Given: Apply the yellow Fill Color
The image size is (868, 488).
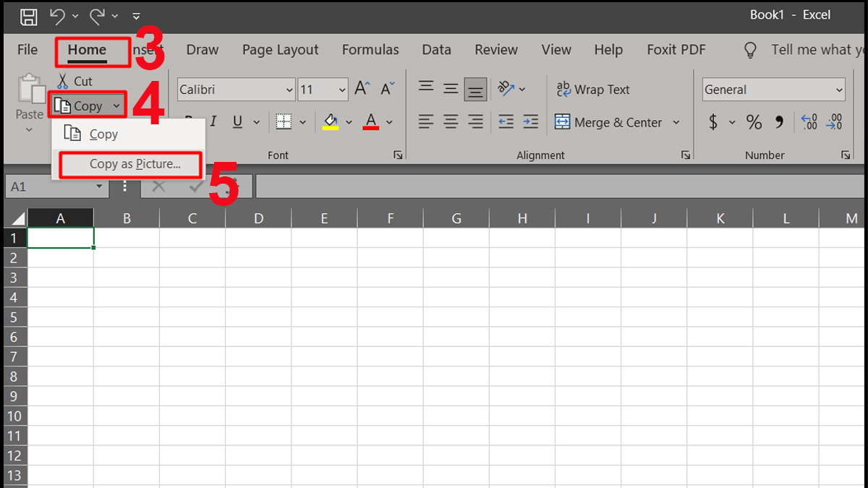Looking at the screenshot, I should 331,122.
